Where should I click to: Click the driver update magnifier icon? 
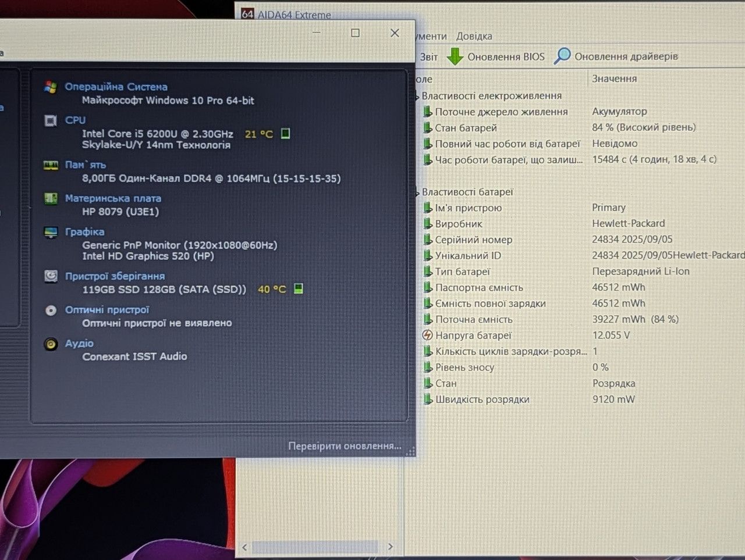(x=562, y=56)
